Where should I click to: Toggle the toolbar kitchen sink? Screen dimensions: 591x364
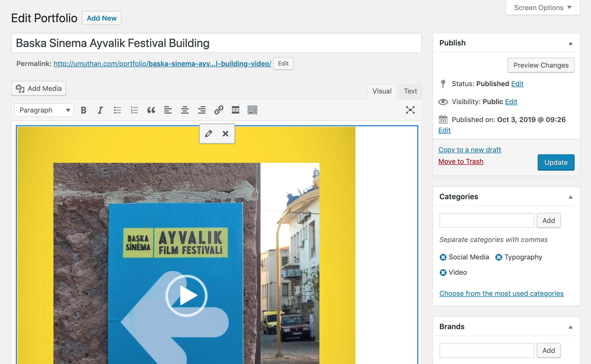coord(252,110)
